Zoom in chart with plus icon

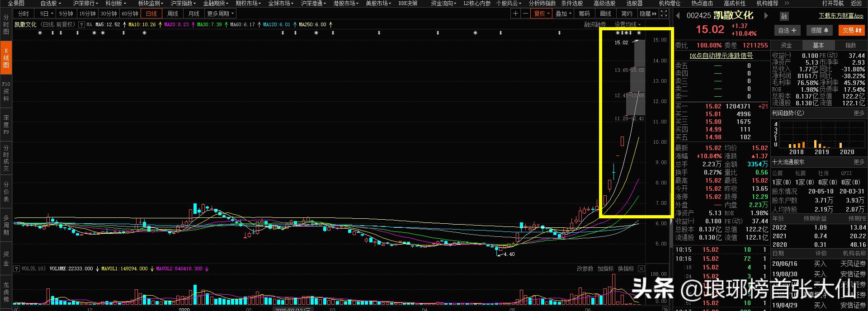pyautogui.click(x=515, y=14)
